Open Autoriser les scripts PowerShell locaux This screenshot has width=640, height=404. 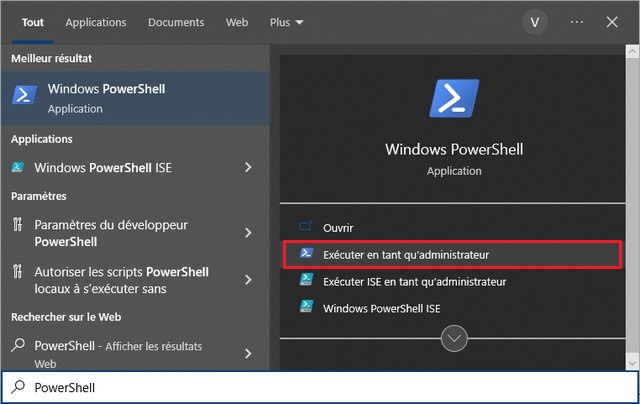pyautogui.click(x=122, y=280)
